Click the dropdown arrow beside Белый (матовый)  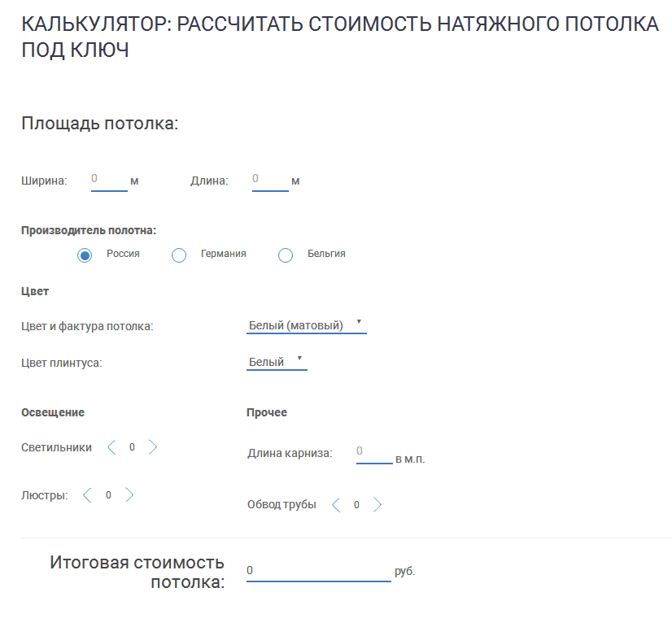coord(360,322)
